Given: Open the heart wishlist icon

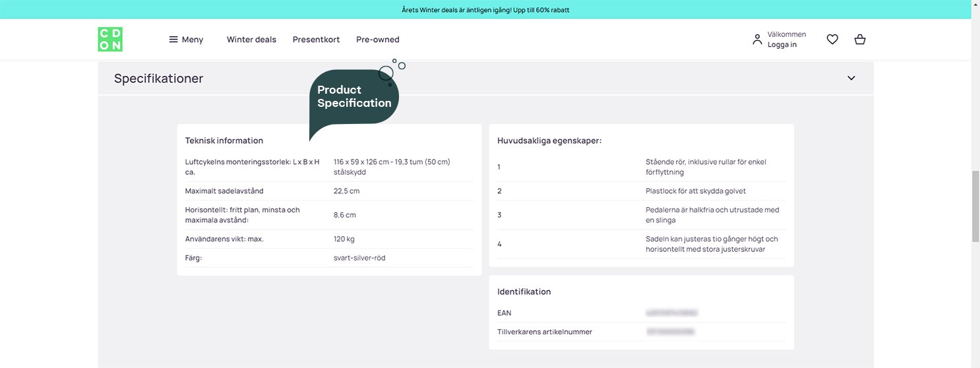Looking at the screenshot, I should click(x=832, y=40).
